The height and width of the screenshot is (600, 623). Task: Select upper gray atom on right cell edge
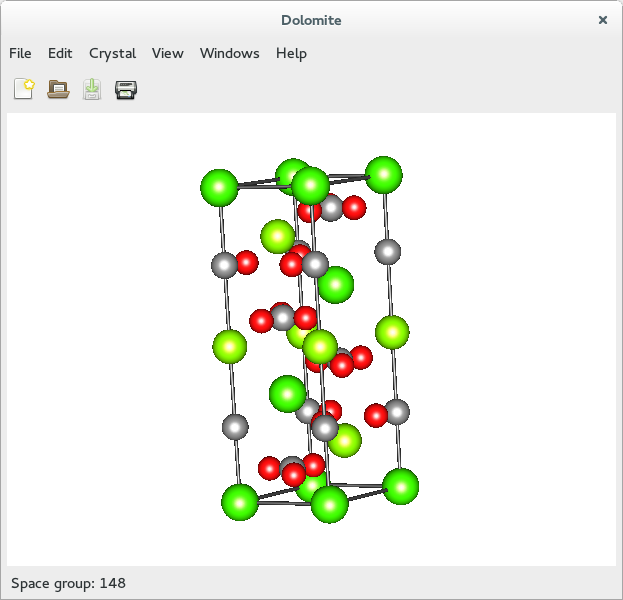388,251
